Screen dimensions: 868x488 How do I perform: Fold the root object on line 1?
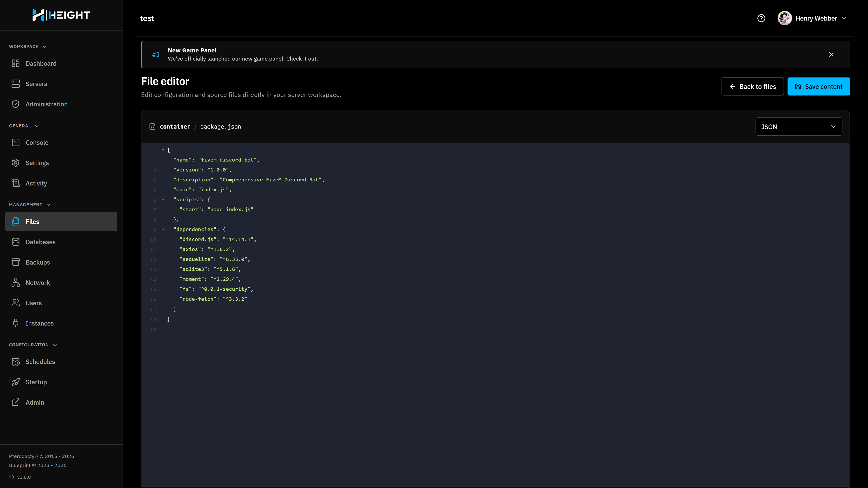tap(163, 150)
